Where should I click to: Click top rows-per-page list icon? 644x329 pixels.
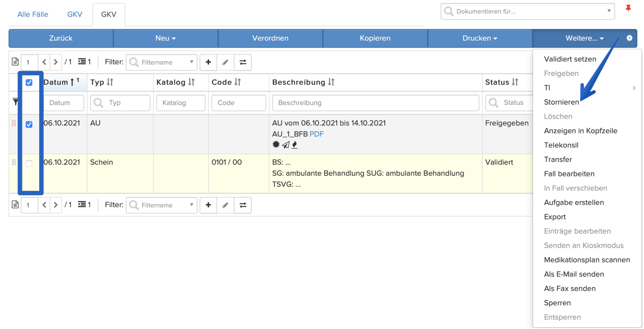82,62
